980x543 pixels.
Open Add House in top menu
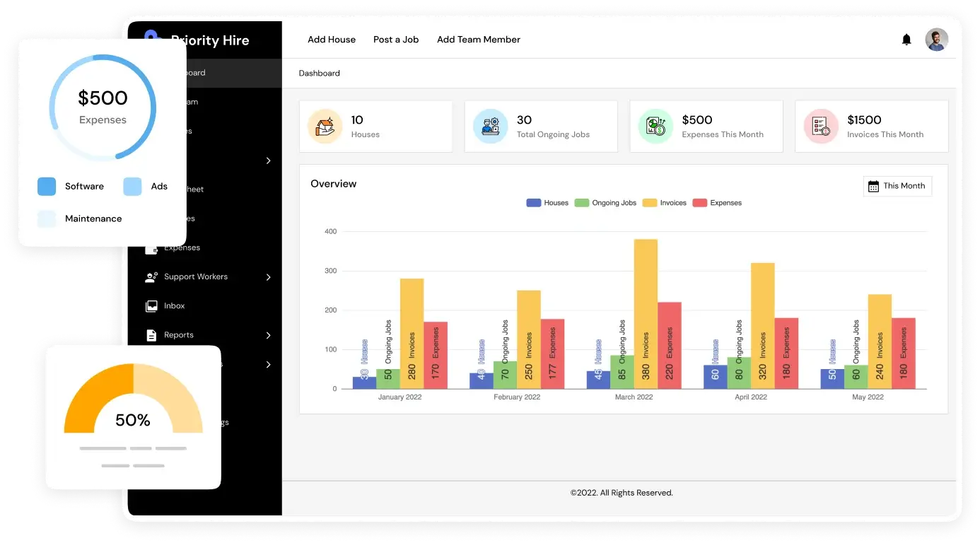pyautogui.click(x=332, y=40)
